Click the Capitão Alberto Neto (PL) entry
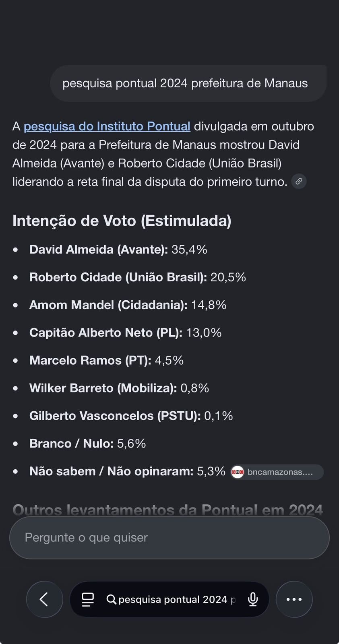 126,333
